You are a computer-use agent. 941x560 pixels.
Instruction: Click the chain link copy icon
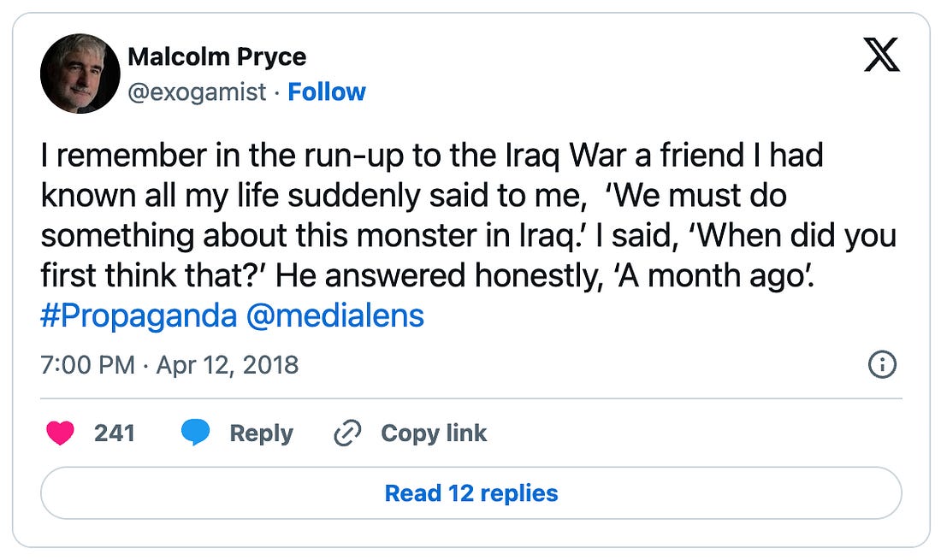click(x=347, y=433)
